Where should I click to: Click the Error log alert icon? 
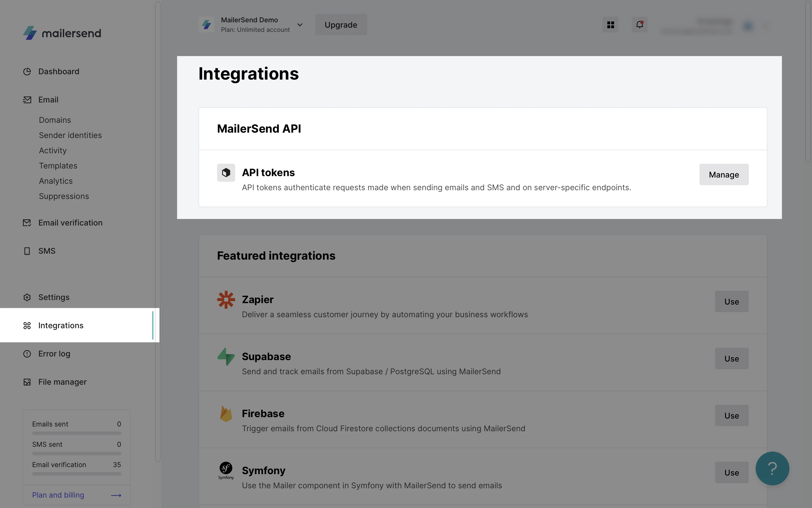pos(27,354)
